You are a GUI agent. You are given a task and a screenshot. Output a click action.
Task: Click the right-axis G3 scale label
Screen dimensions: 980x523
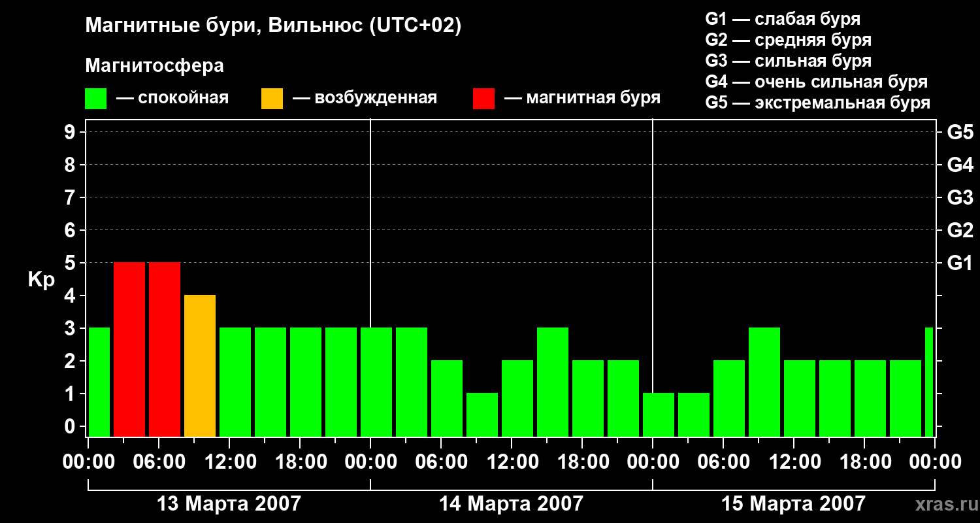tap(960, 197)
